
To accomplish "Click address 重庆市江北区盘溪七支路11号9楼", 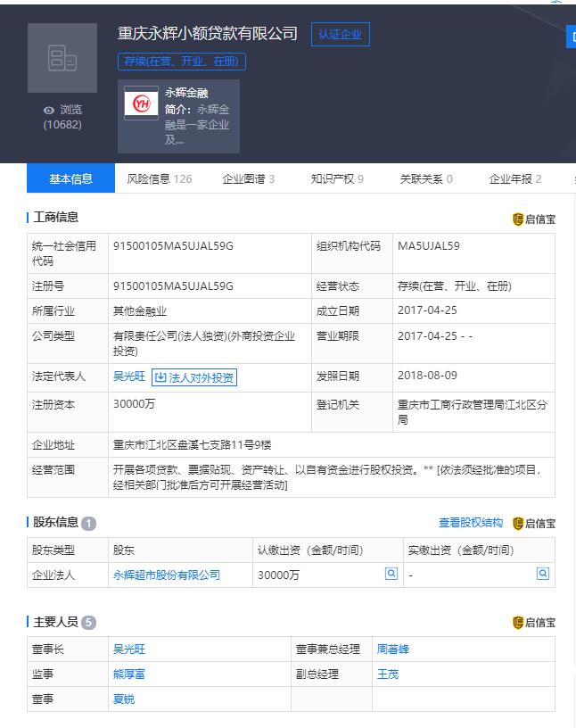I will click(x=193, y=445).
